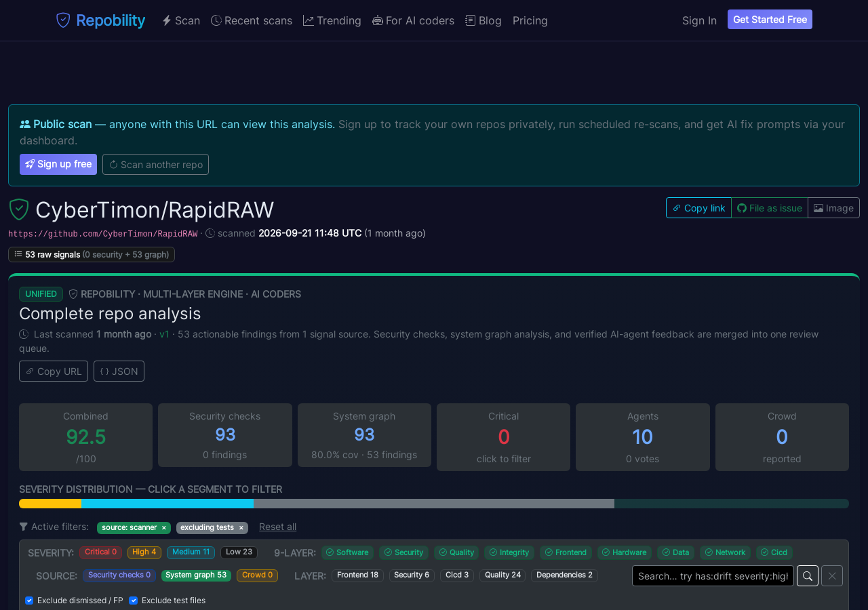Open For AI coders page
The width and height of the screenshot is (868, 610).
[x=414, y=20]
